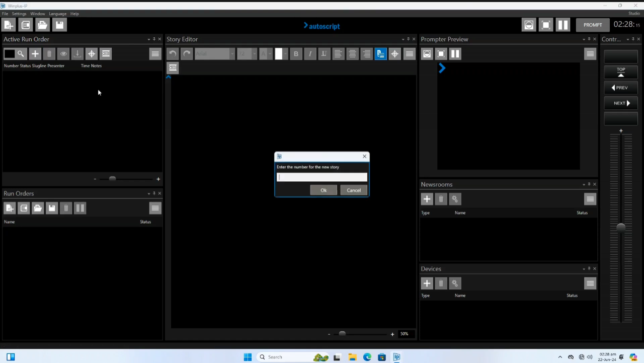Click Ok in the new story dialog

tap(324, 190)
